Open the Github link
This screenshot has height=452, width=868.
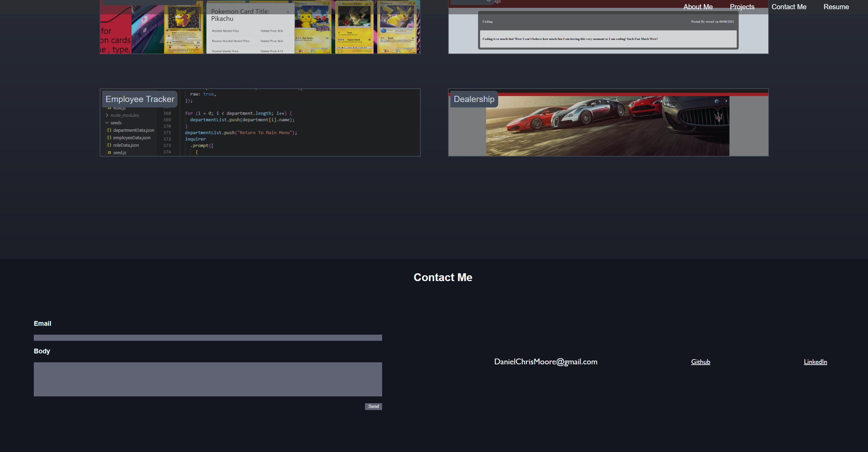tap(700, 362)
